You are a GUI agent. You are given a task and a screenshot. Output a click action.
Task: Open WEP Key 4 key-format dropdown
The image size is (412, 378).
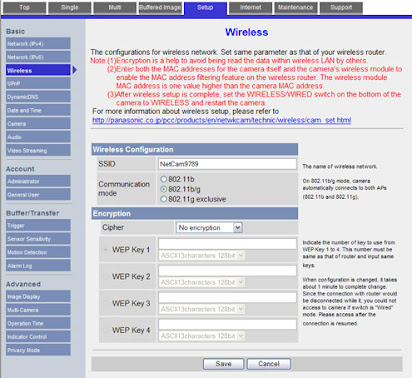click(x=202, y=336)
